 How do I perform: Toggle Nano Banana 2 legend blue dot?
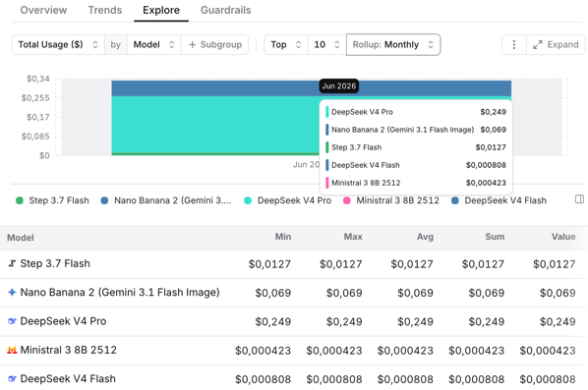pyautogui.click(x=104, y=200)
